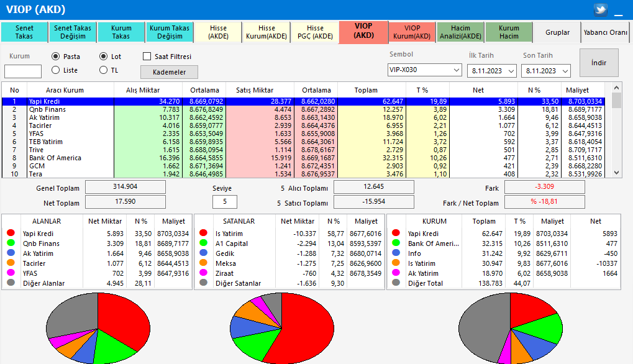This screenshot has width=633, height=364.
Task: Click the Fark value -3.309
Action: (x=545, y=187)
